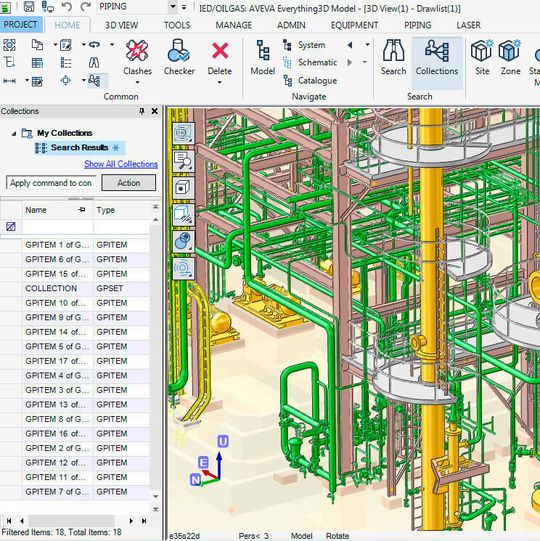The width and height of the screenshot is (540, 541).
Task: Open the navigate back history dropdown
Action: [x=367, y=45]
